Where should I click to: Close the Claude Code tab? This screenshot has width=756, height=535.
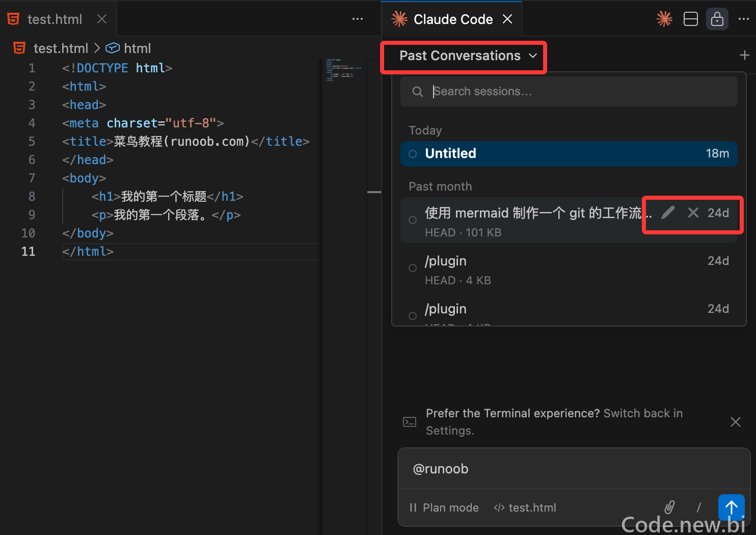pos(507,19)
